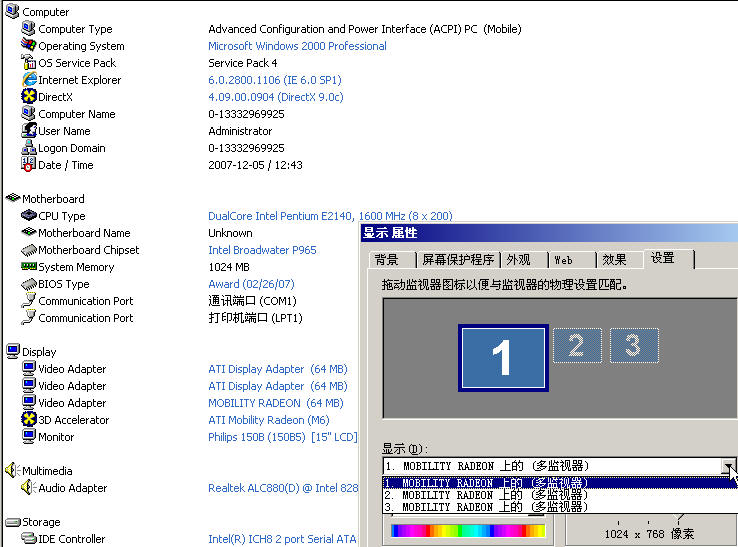Open the Intel Broadwater P965 link
The width and height of the screenshot is (738, 547).
click(262, 250)
